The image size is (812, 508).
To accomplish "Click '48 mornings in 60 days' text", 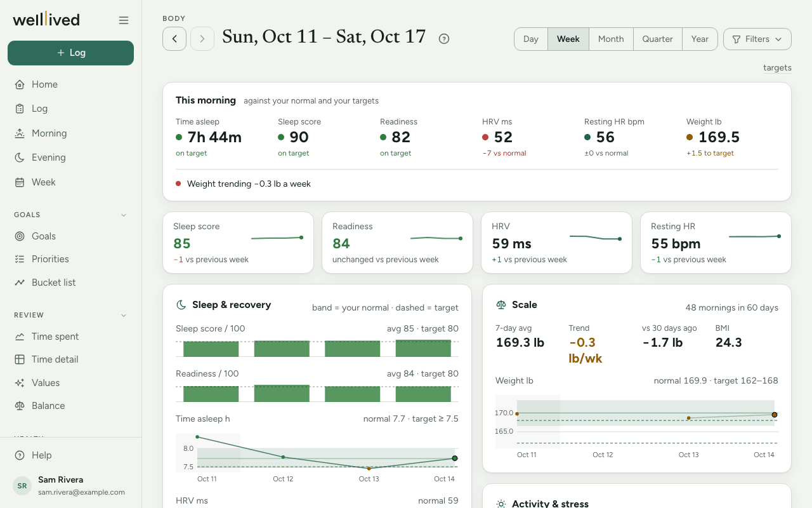I will pyautogui.click(x=731, y=307).
